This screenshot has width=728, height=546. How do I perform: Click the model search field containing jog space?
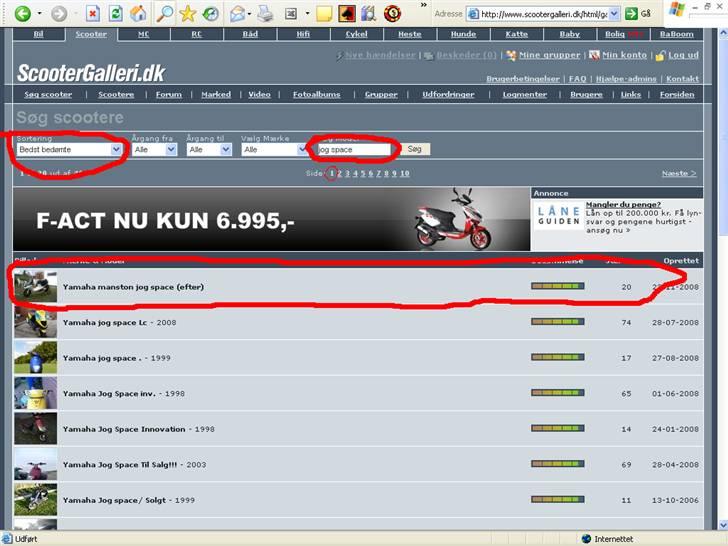click(x=354, y=150)
